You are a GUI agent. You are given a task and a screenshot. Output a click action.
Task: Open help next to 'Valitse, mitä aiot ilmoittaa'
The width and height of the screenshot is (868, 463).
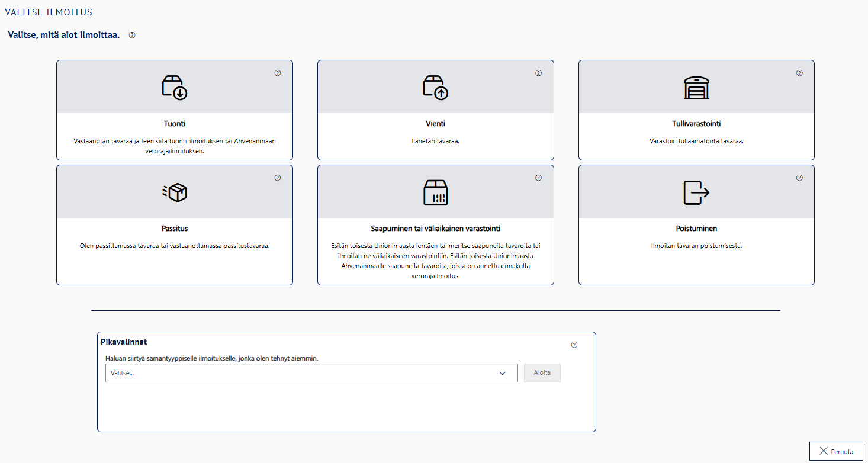point(132,35)
